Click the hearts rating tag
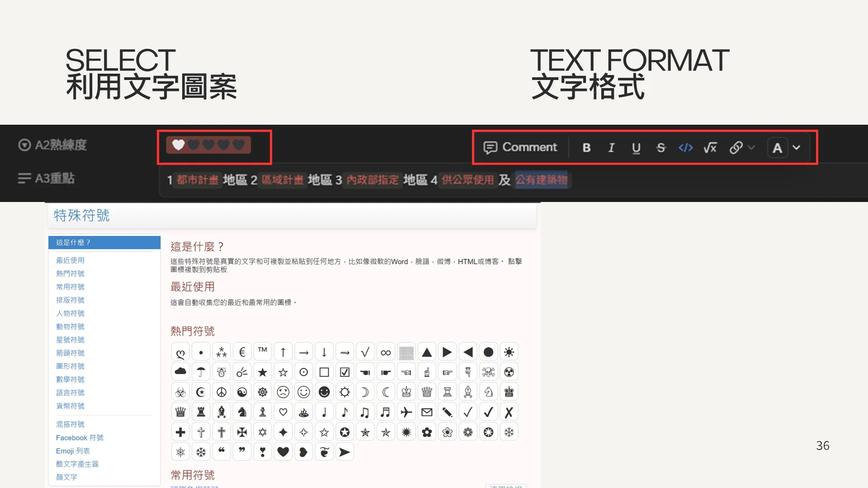The width and height of the screenshot is (868, 488). pyautogui.click(x=208, y=145)
